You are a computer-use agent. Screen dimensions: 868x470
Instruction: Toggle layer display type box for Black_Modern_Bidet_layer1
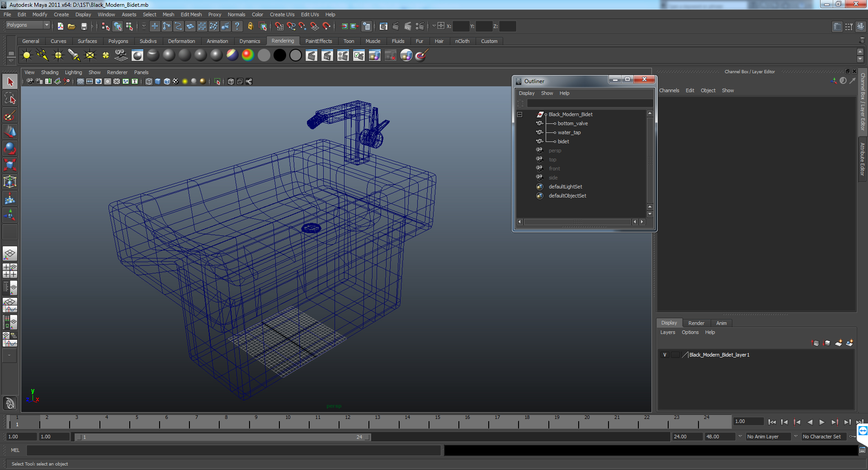click(675, 355)
